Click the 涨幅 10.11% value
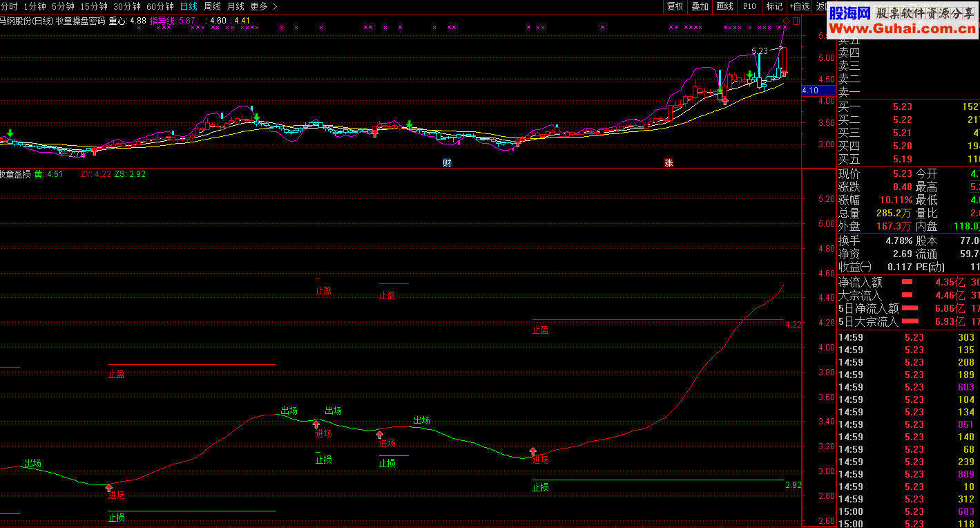980x528 pixels. (x=896, y=200)
